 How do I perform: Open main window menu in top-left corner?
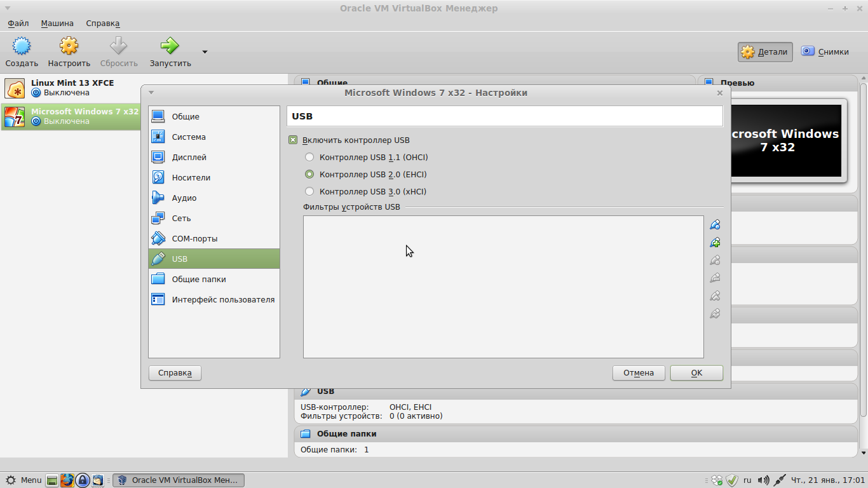[7, 8]
